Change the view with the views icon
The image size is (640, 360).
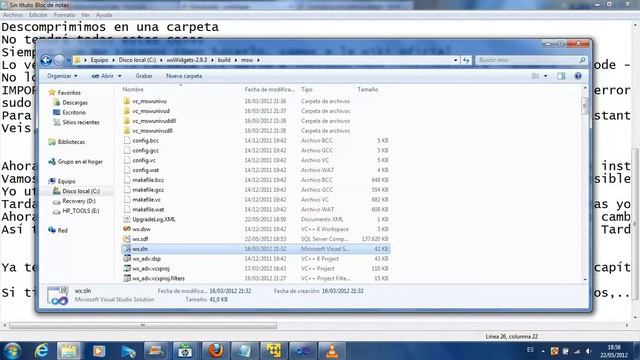(x=535, y=76)
